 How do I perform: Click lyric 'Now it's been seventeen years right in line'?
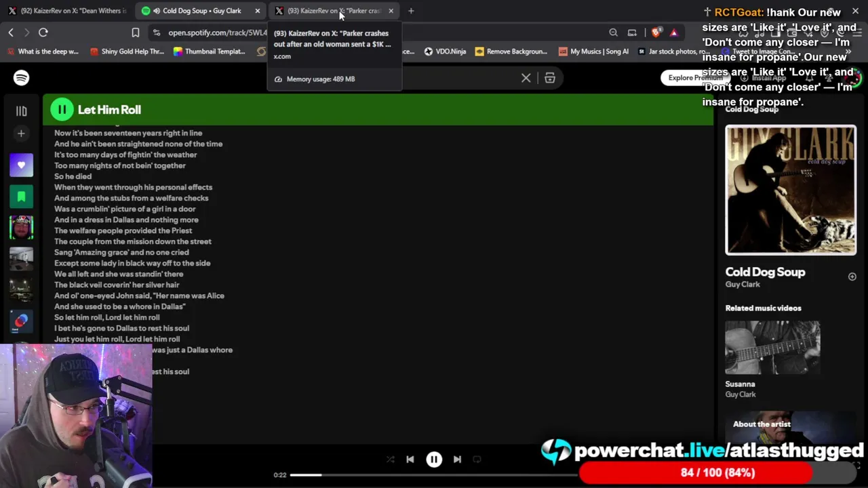128,133
